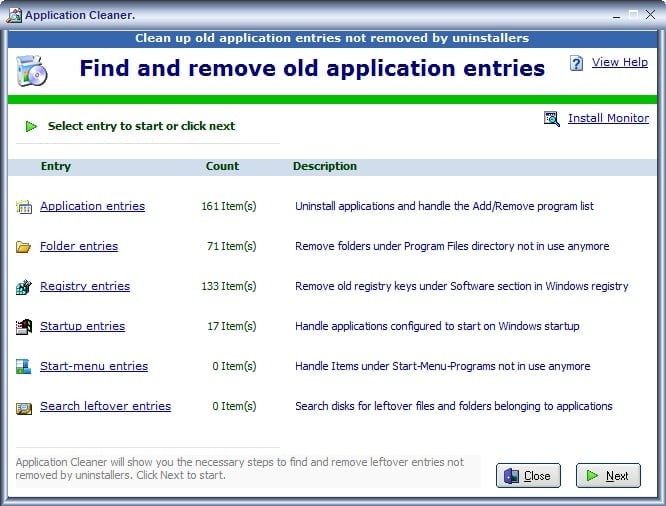Open the Search leftover entries link
The height and width of the screenshot is (506, 666).
coord(105,406)
